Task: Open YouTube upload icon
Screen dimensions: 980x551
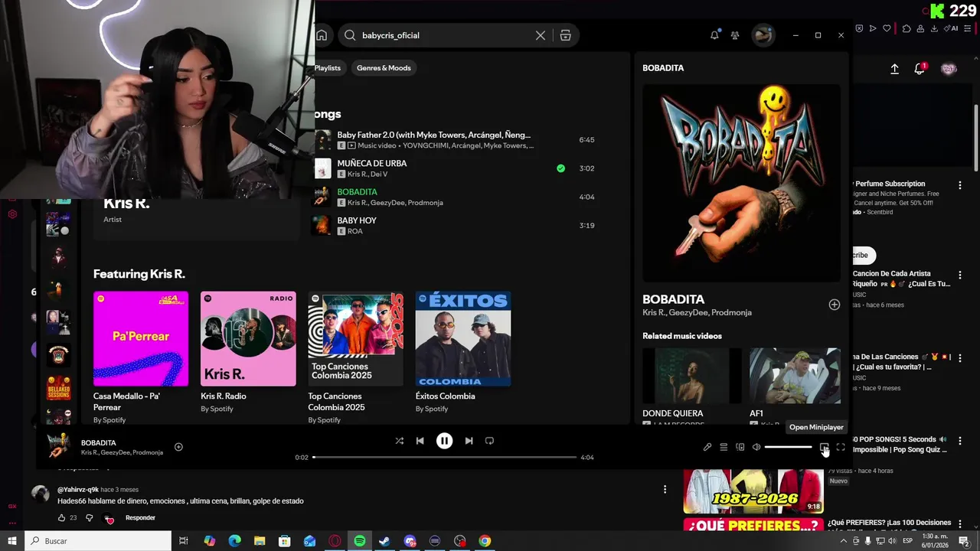Action: click(x=894, y=69)
